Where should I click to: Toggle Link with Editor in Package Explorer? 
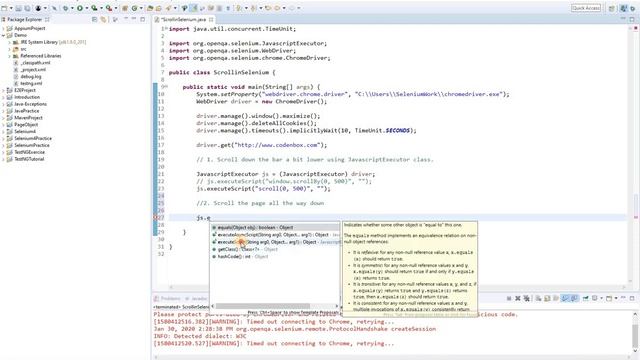[x=104, y=19]
